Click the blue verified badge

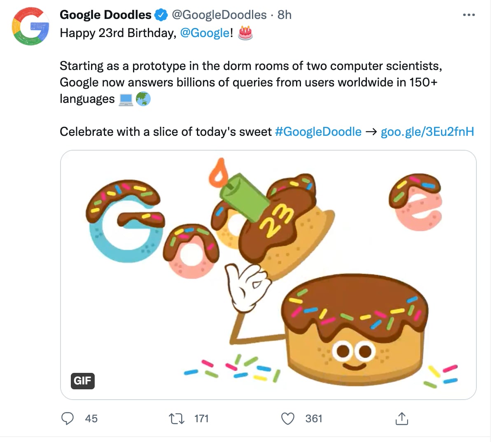(161, 15)
